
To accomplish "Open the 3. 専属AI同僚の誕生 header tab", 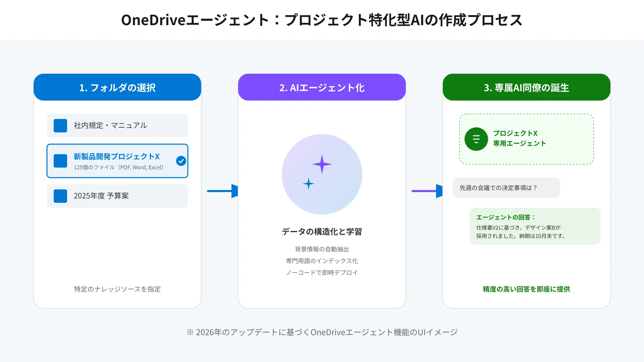I will point(527,87).
